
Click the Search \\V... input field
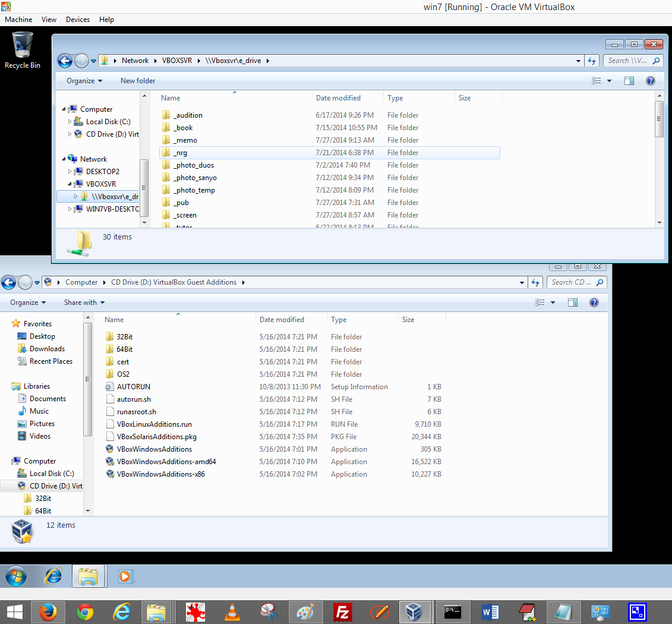[629, 61]
